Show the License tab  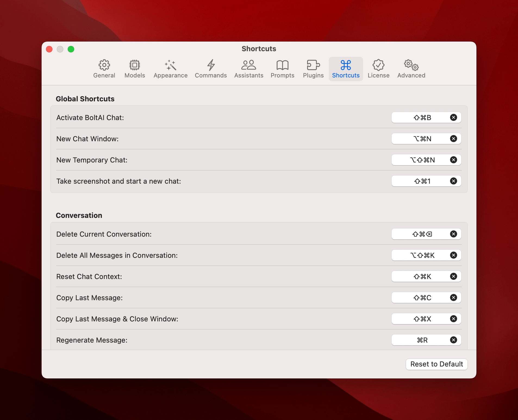(x=378, y=69)
